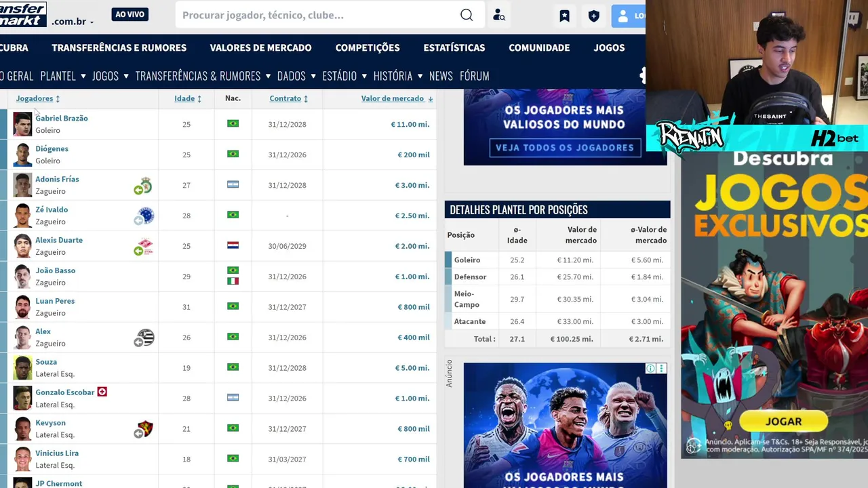Click Veja Todos os Jogadores button

[564, 148]
